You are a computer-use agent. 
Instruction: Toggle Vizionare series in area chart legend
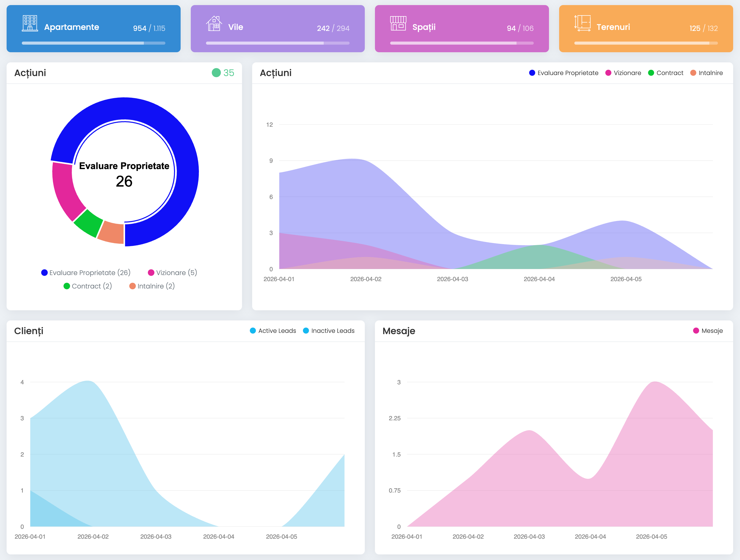coord(623,73)
